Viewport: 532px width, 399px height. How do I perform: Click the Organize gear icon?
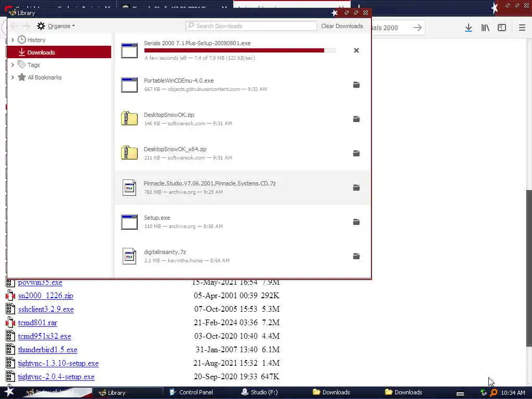click(x=41, y=26)
